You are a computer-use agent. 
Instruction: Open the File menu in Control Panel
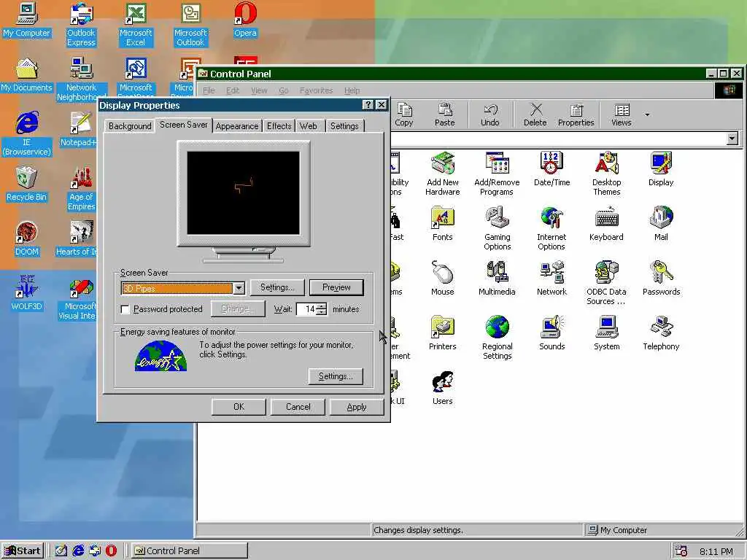(209, 90)
